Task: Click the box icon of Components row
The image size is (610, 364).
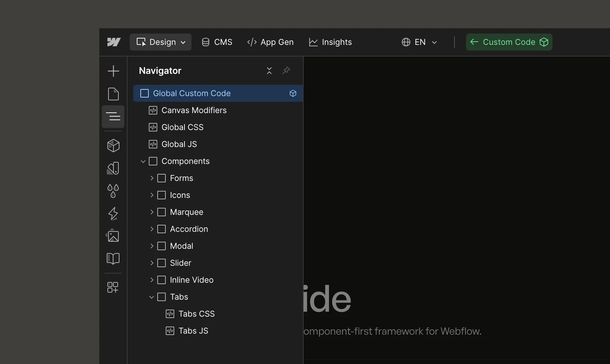Action: tap(153, 161)
